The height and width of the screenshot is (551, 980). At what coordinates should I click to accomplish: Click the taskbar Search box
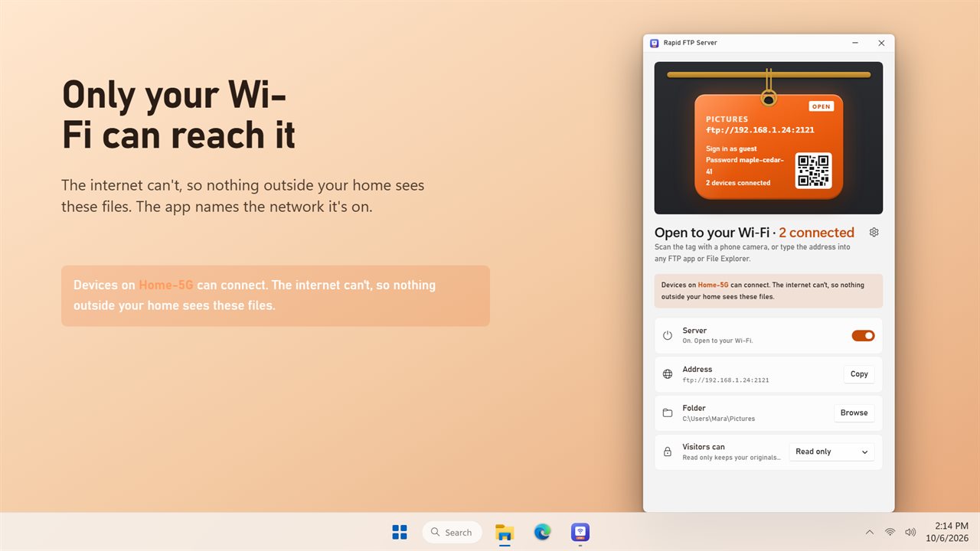tap(452, 532)
